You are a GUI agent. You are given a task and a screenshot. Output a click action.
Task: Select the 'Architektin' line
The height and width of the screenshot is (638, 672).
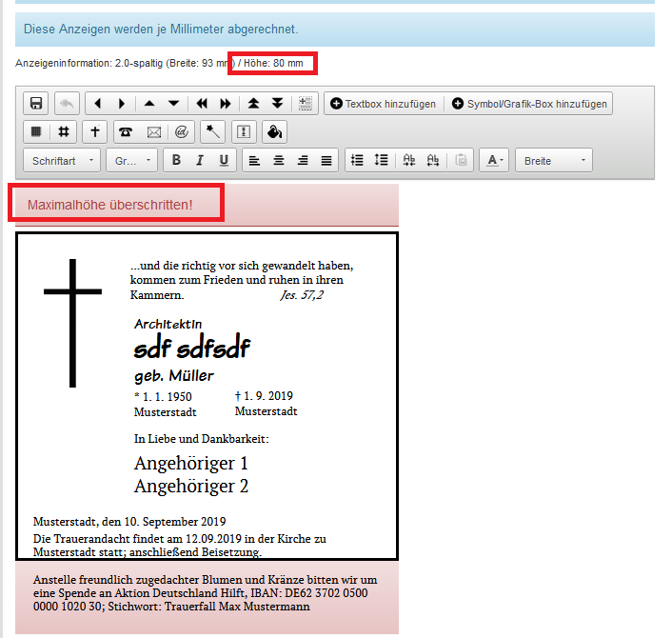[168, 324]
